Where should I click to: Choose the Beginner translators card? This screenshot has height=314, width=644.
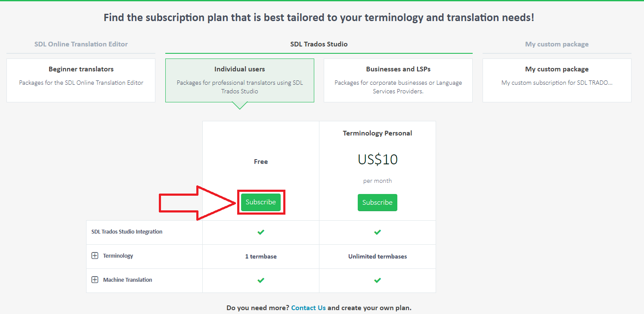(81, 80)
